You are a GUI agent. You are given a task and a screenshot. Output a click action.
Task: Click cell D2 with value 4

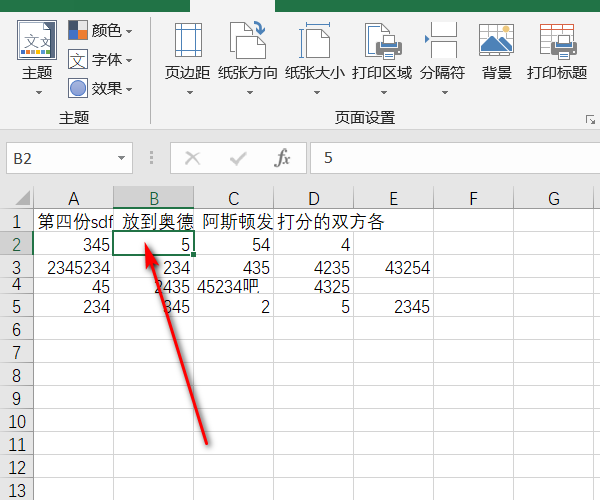tap(313, 244)
